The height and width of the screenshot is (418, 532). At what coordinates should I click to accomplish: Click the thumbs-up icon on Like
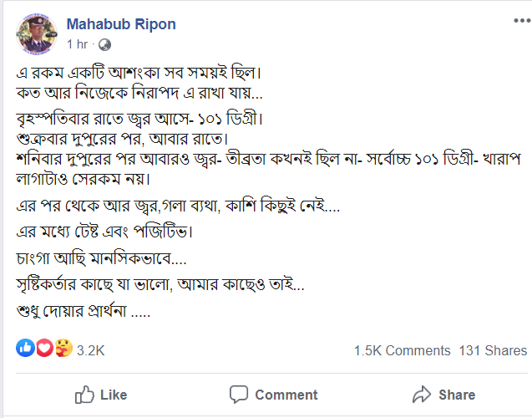point(84,395)
